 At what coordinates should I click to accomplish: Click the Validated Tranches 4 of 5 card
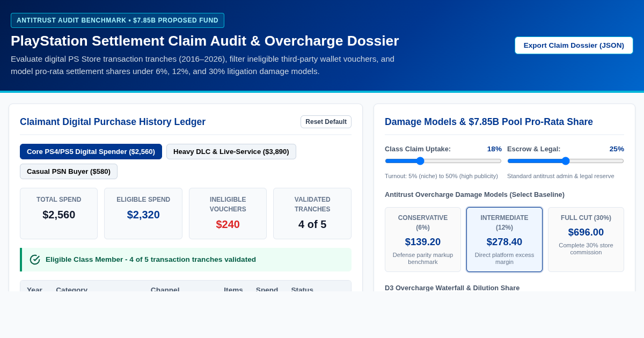coord(312,214)
